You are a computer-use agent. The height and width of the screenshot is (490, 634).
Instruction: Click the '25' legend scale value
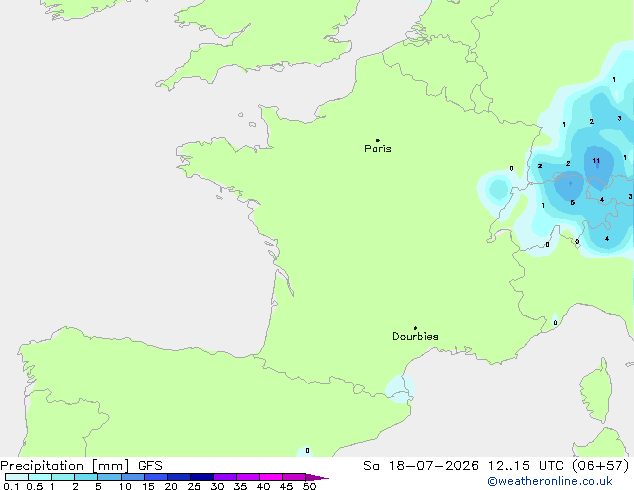[194, 486]
